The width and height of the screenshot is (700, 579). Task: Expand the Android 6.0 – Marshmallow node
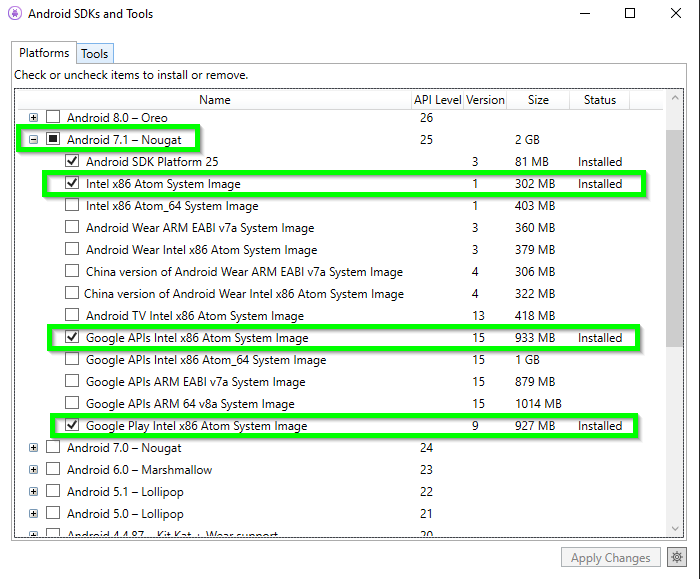tap(33, 470)
